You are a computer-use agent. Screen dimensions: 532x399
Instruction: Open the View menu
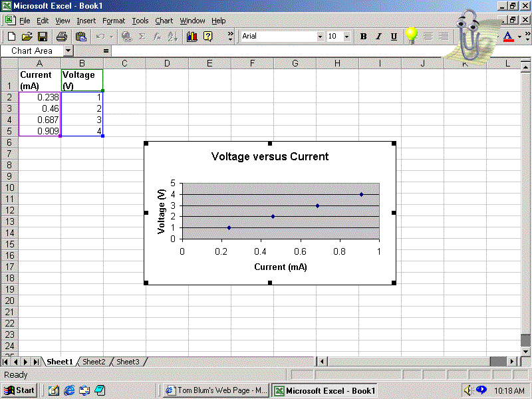pos(63,21)
